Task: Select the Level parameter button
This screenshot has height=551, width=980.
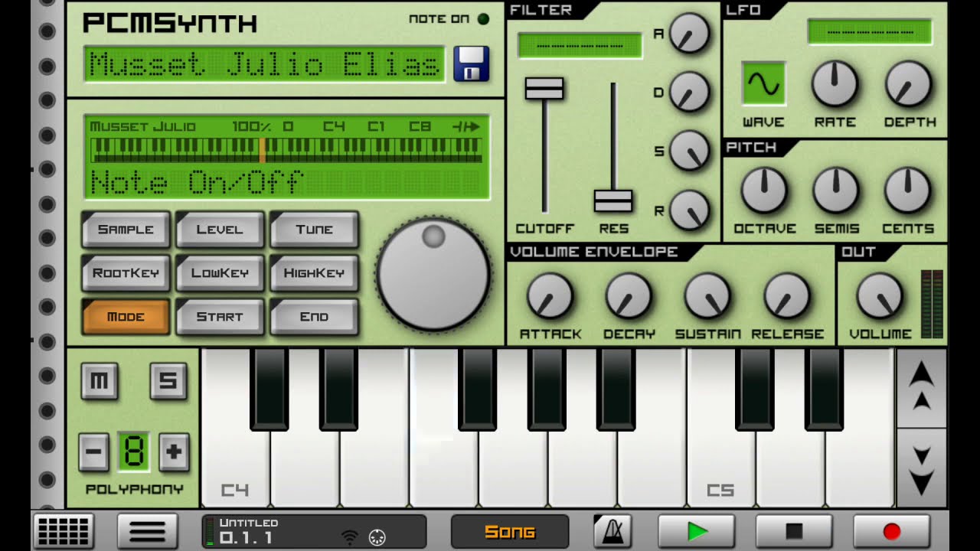Action: coord(220,229)
